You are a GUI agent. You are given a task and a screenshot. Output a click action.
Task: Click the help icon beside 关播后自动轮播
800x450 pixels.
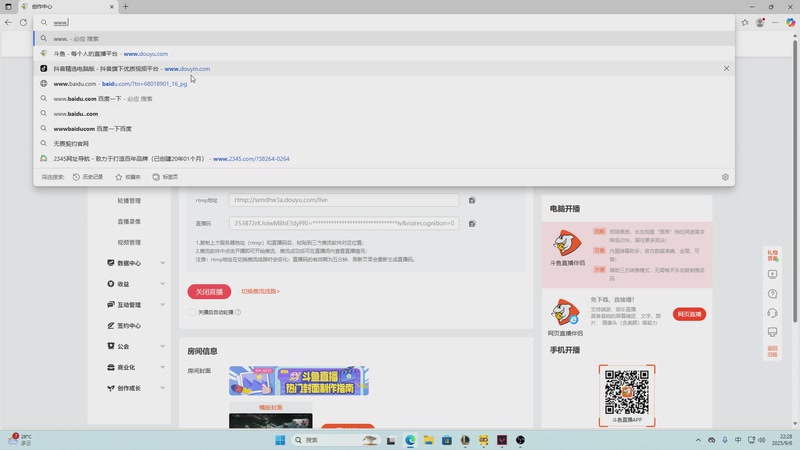(x=238, y=312)
